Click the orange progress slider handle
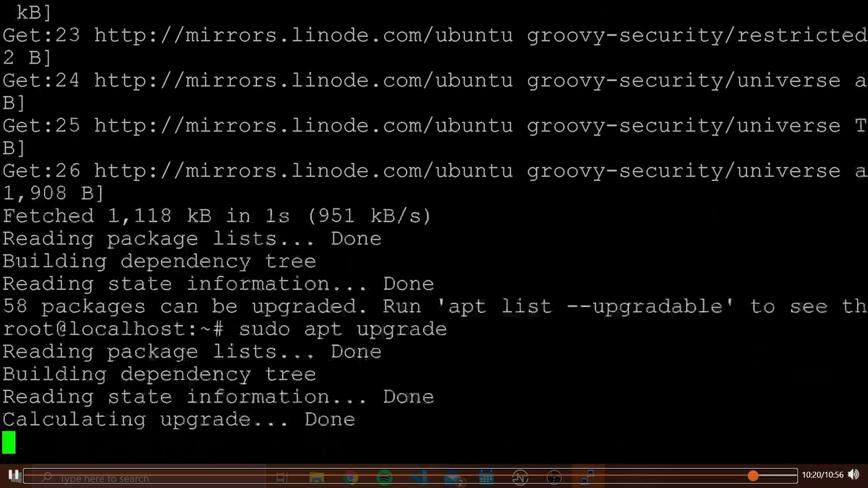The width and height of the screenshot is (868, 488). [753, 475]
